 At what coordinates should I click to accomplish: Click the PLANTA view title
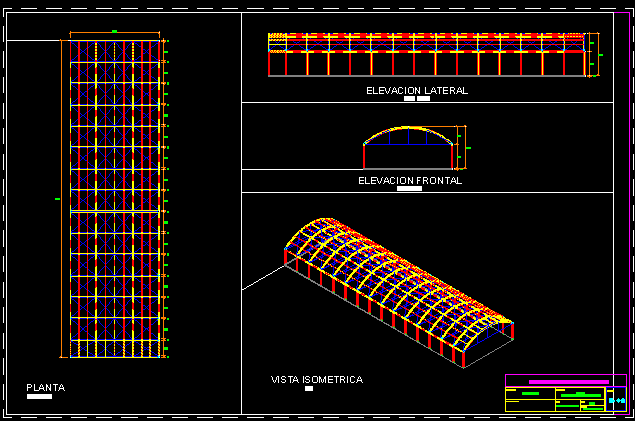(x=45, y=387)
